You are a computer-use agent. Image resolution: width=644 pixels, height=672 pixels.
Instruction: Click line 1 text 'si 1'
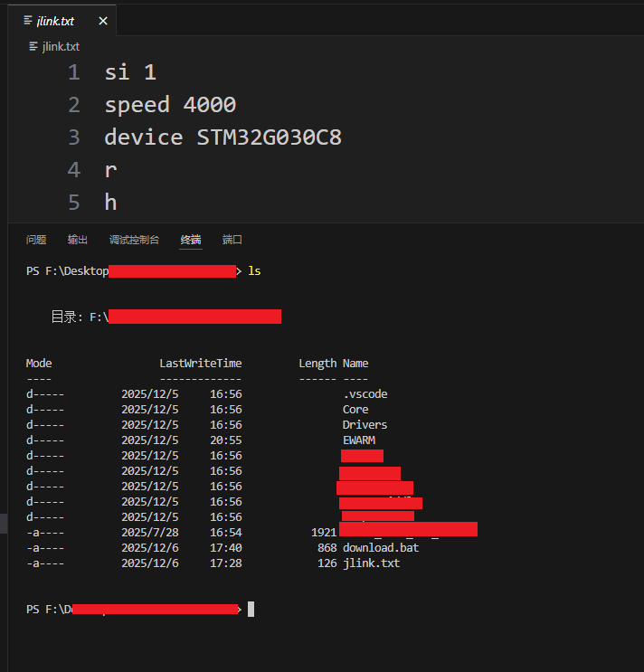pyautogui.click(x=130, y=72)
